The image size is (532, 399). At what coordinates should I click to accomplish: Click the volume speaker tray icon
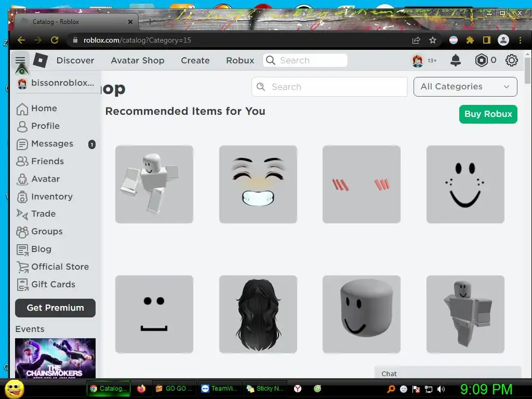441,389
